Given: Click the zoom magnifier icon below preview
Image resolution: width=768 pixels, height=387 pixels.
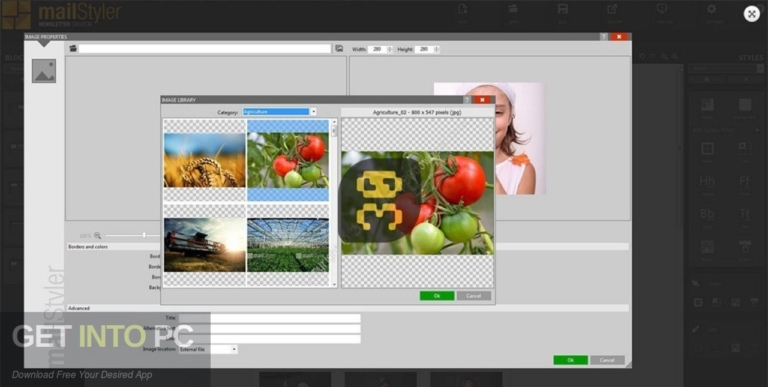Looking at the screenshot, I should 97,236.
